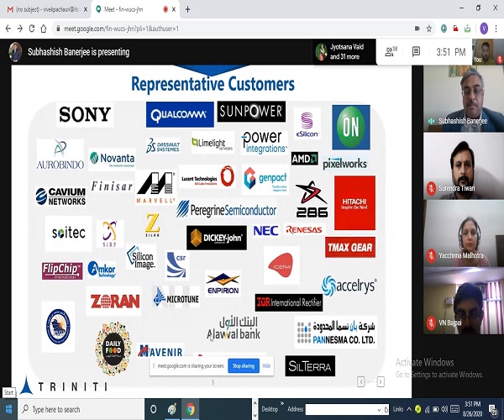Show hidden system tray icons

409,409
